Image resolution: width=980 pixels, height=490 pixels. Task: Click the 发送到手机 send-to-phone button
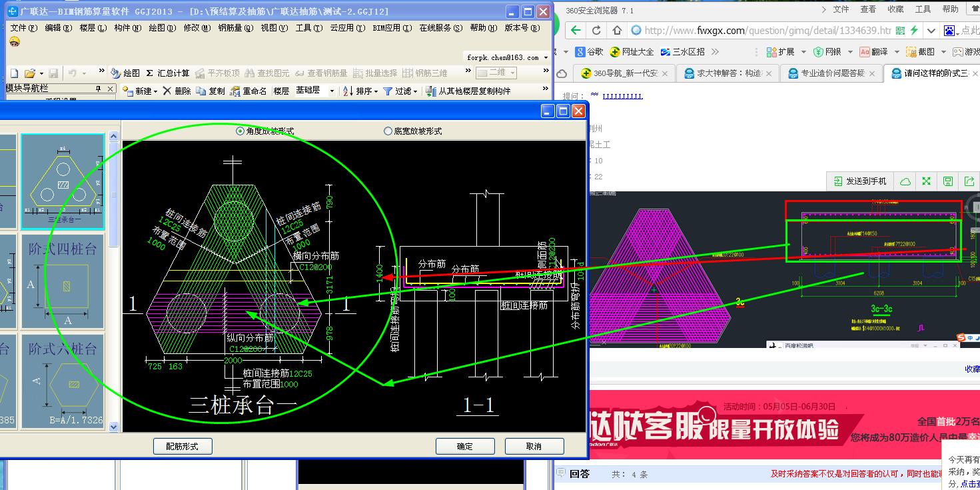pos(861,181)
